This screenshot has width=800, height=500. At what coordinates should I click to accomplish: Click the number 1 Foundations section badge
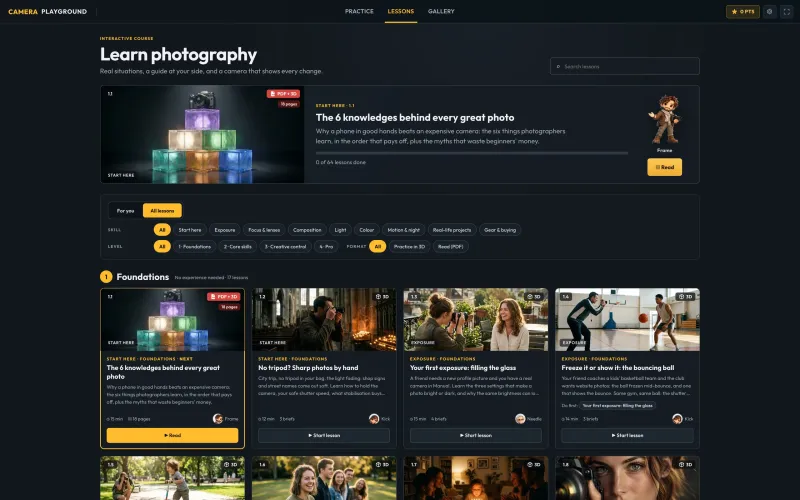106,277
